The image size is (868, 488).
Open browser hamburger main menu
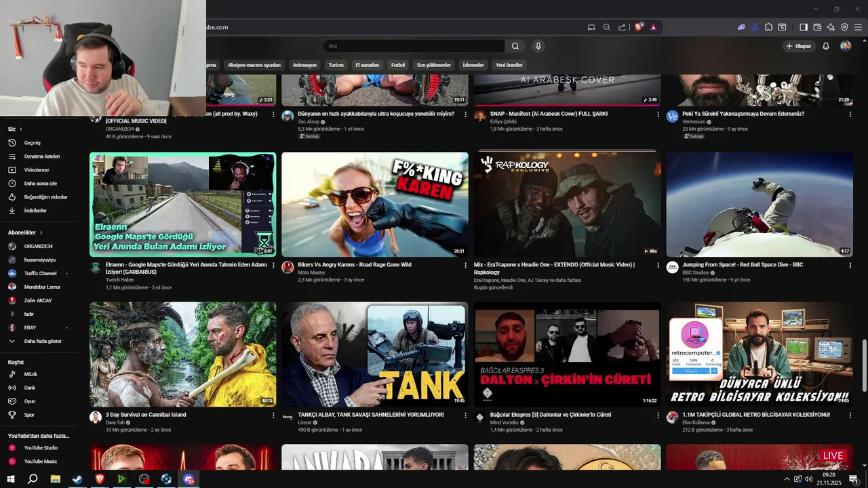click(858, 27)
